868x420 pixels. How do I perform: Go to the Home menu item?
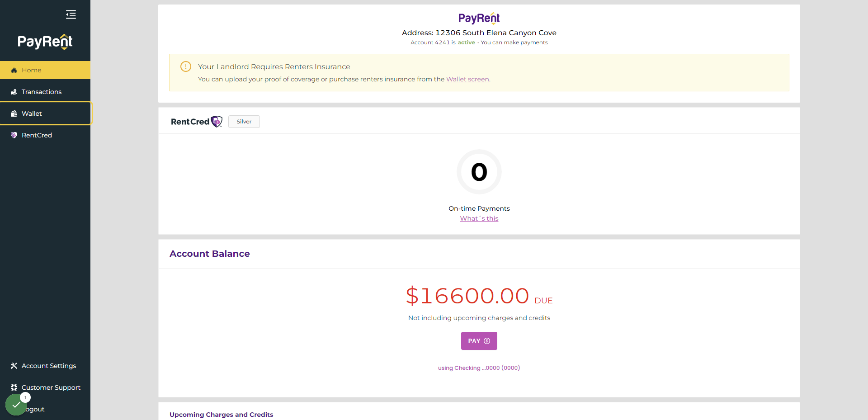coord(45,70)
